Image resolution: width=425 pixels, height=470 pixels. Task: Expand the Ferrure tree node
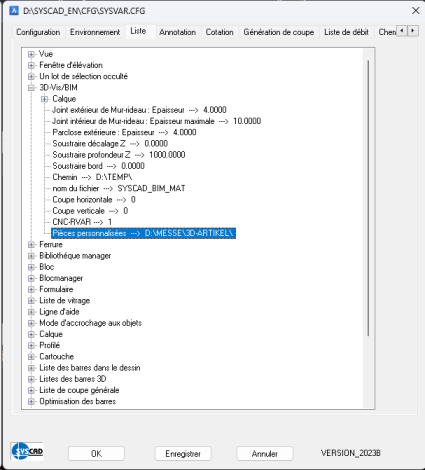[31, 245]
